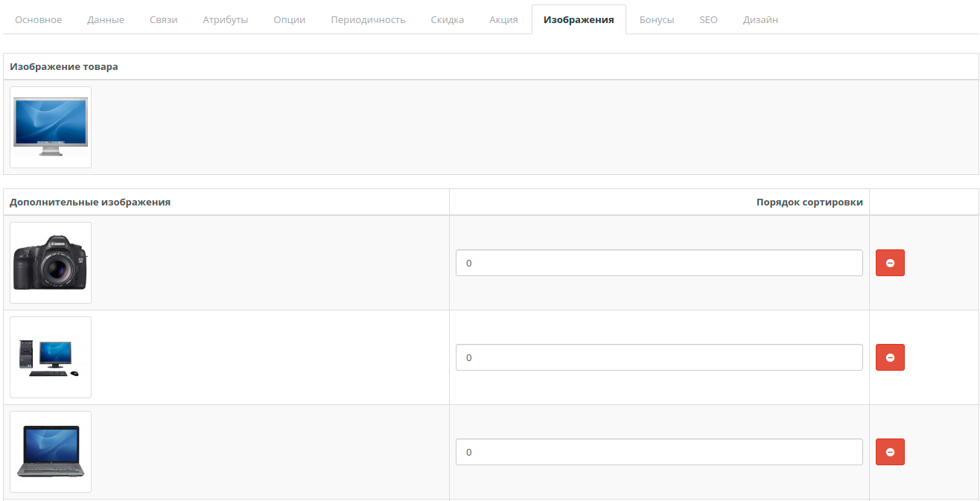Click sort order input for desktop PC image
The image size is (980, 501).
659,357
